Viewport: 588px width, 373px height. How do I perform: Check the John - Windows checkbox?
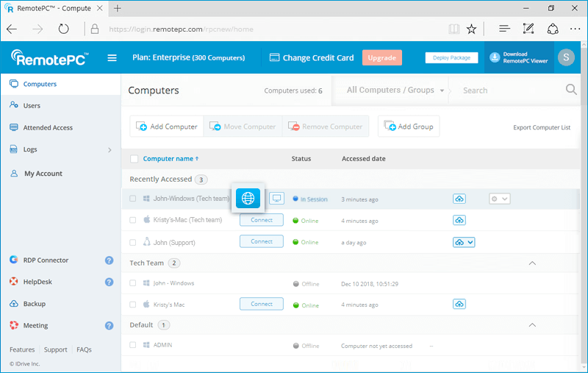pos(133,283)
